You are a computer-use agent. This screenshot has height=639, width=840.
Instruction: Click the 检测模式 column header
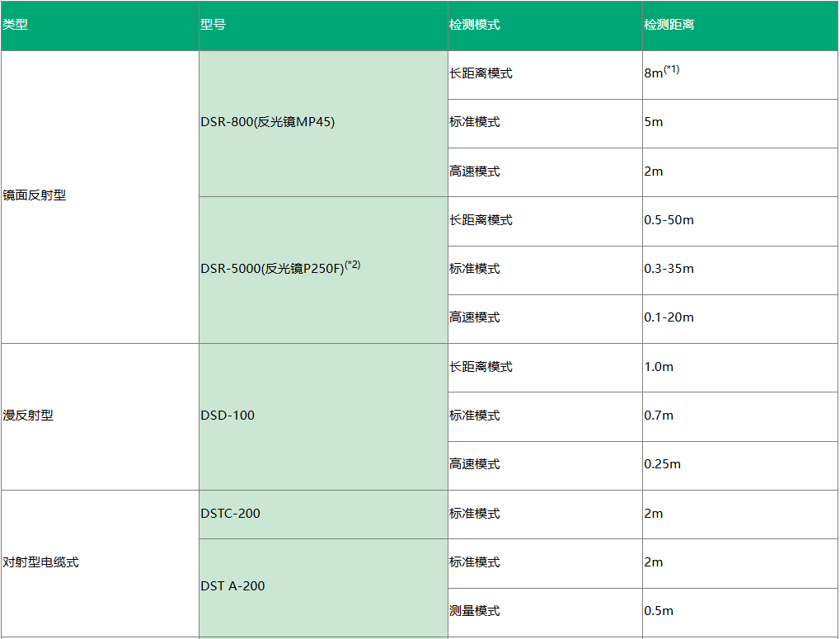[470, 24]
